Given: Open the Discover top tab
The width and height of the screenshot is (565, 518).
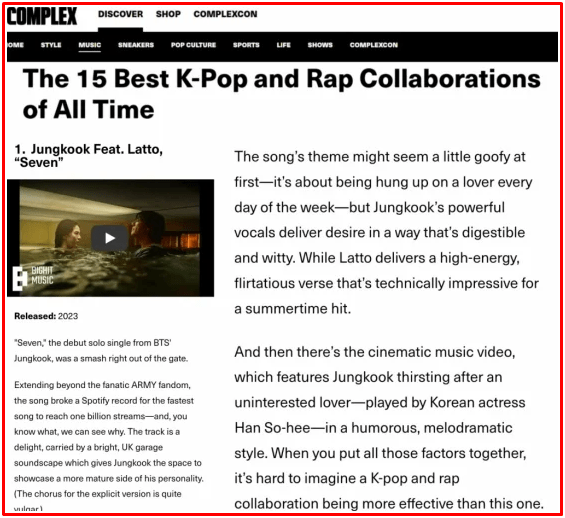Looking at the screenshot, I should 120,14.
